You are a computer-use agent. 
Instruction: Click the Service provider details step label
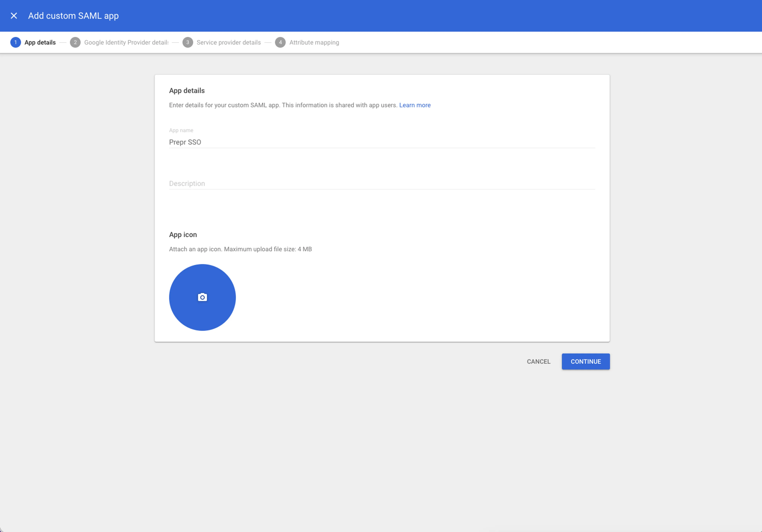tap(229, 42)
